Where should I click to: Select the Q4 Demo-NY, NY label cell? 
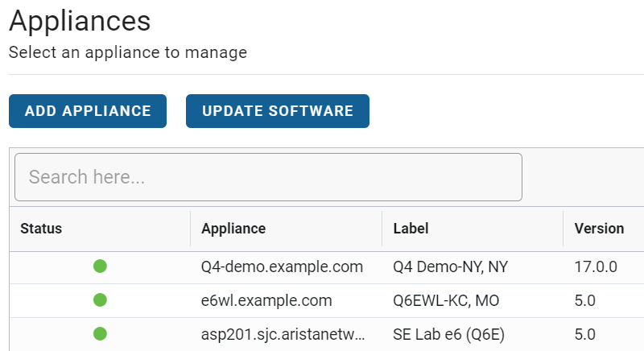450,266
